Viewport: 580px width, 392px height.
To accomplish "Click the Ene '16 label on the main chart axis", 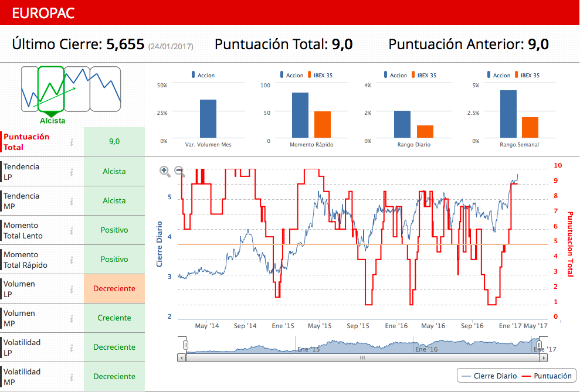I will (396, 326).
